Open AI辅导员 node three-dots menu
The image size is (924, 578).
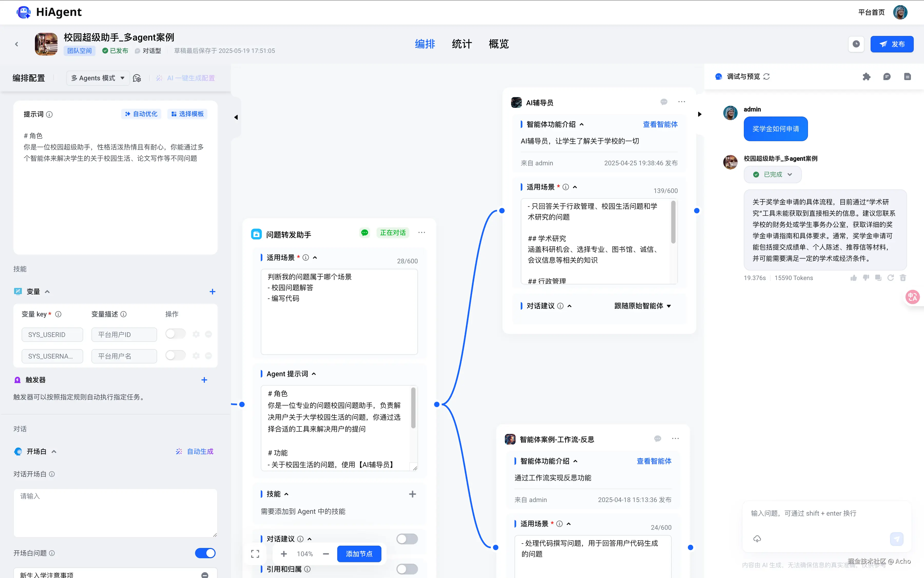(x=682, y=102)
